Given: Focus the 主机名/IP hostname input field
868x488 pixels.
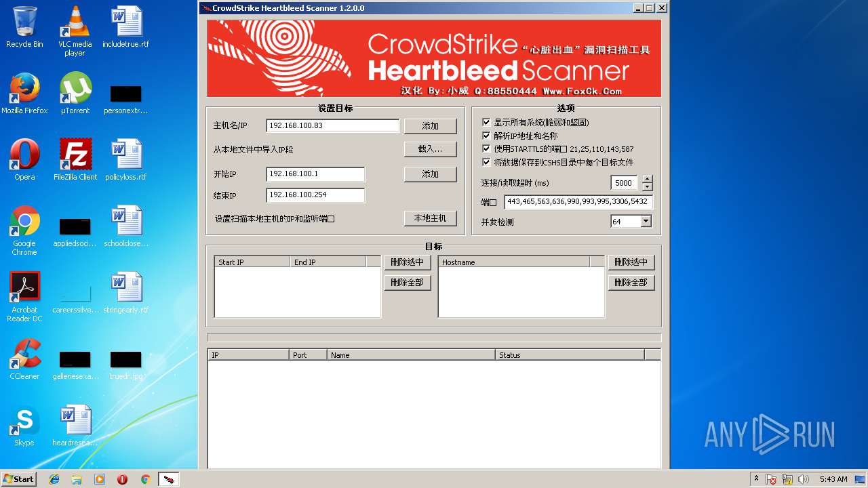Looking at the screenshot, I should (x=332, y=125).
